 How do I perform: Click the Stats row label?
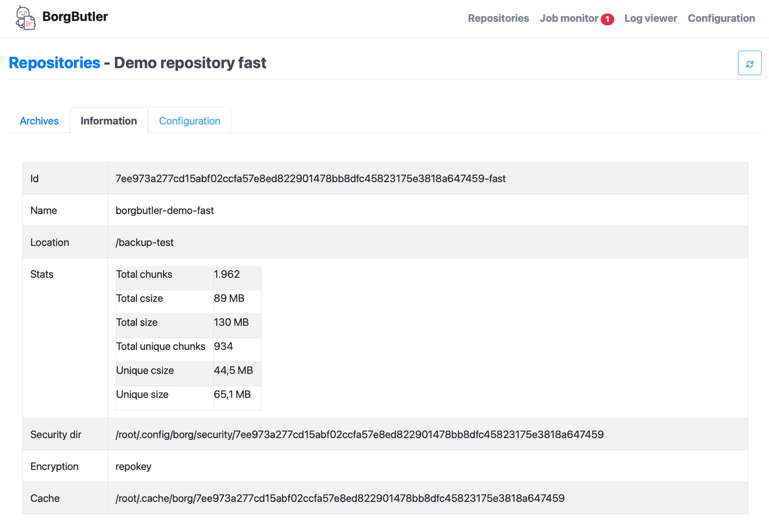(x=42, y=274)
